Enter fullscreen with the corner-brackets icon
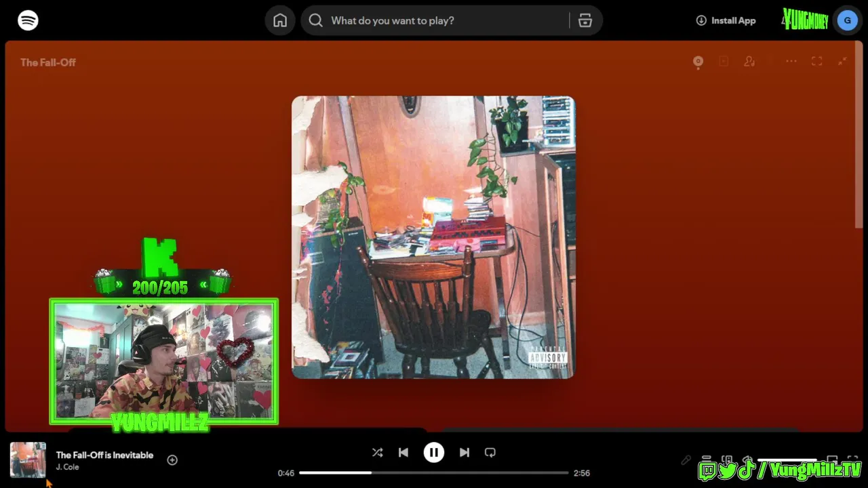Screen dimensions: 868x488 tap(817, 61)
